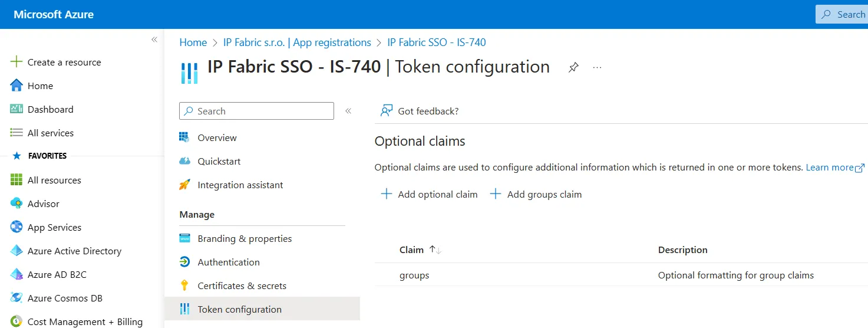The height and width of the screenshot is (328, 868).
Task: Pin the Token configuration page
Action: (573, 67)
